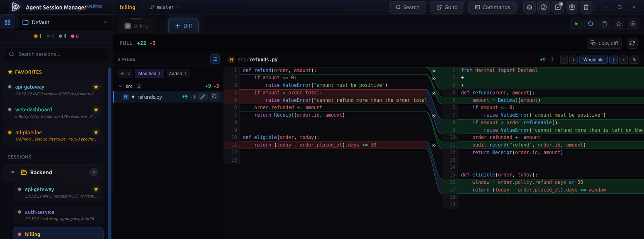Filter files by Modified 1
This screenshot has width=644, height=239.
pyautogui.click(x=149, y=73)
